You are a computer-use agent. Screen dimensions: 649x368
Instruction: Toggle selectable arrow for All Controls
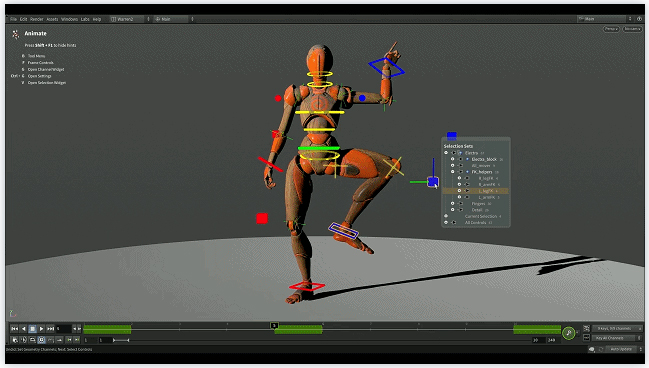pyautogui.click(x=454, y=223)
